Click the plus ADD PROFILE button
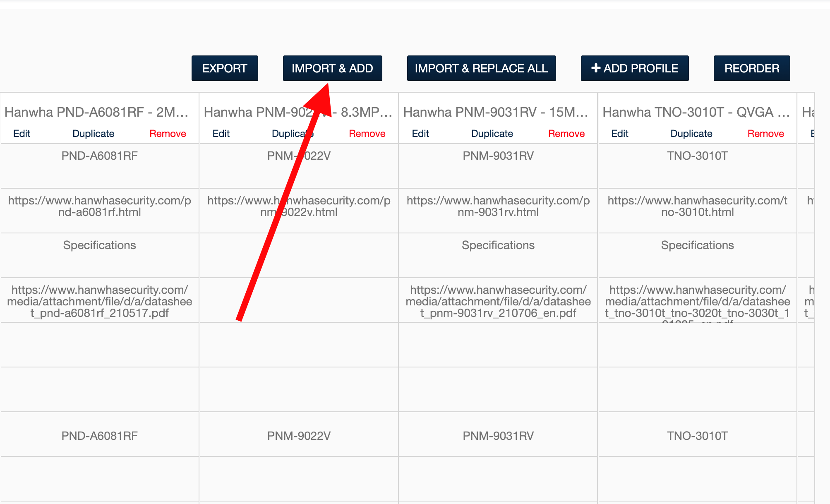The height and width of the screenshot is (504, 830). click(x=634, y=68)
